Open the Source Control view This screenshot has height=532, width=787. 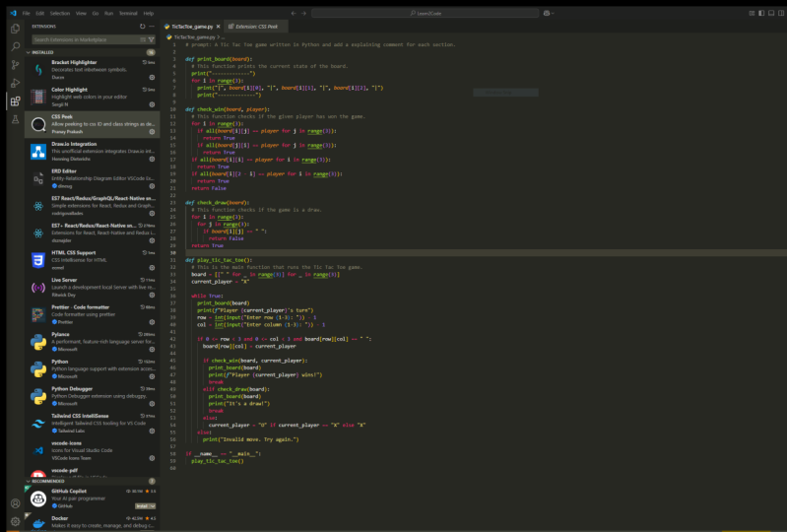coord(15,65)
